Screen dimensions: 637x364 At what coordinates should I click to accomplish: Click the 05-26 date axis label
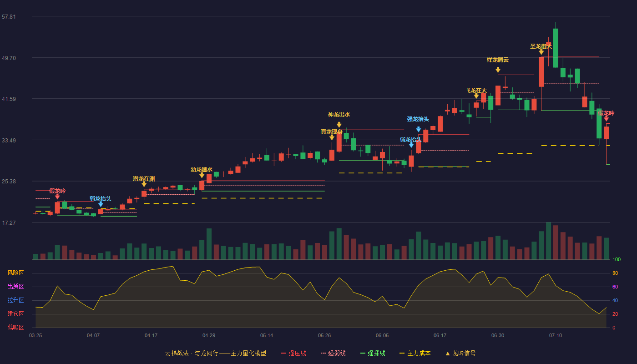(324, 335)
